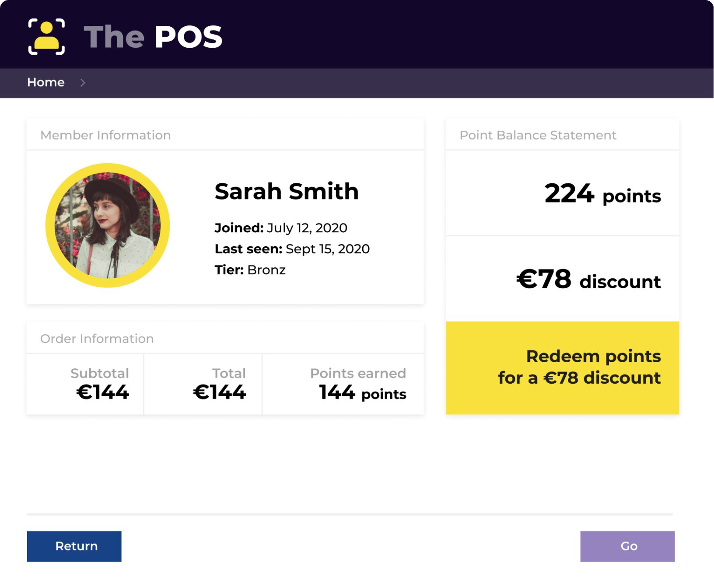Image resolution: width=714 pixels, height=588 pixels.
Task: Click the Order Information panel header
Action: [97, 339]
